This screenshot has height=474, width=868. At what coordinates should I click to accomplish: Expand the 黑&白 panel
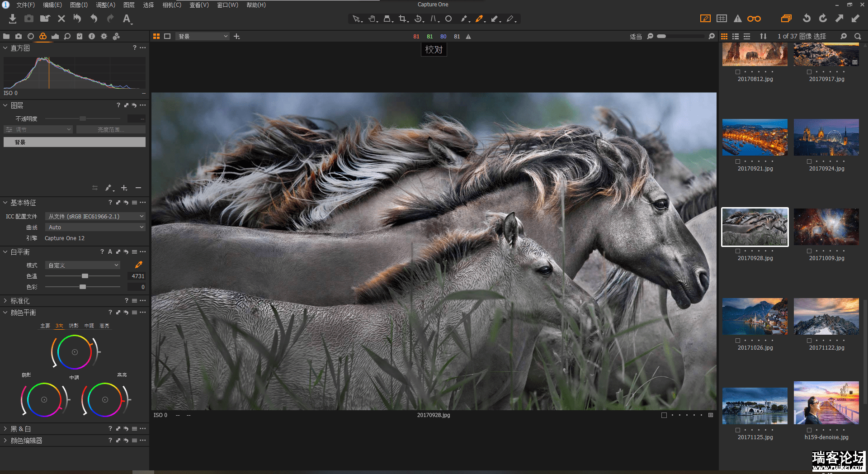5,429
